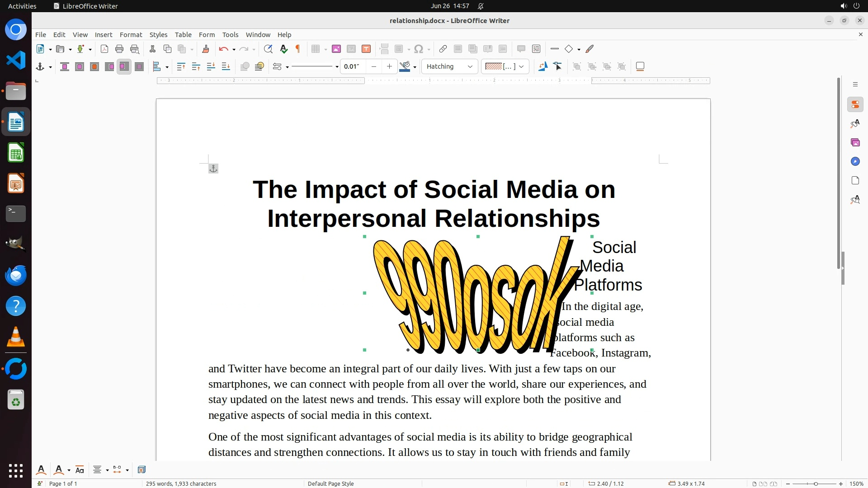868x488 pixels.
Task: Click the Insert Text Box icon
Action: [x=366, y=49]
